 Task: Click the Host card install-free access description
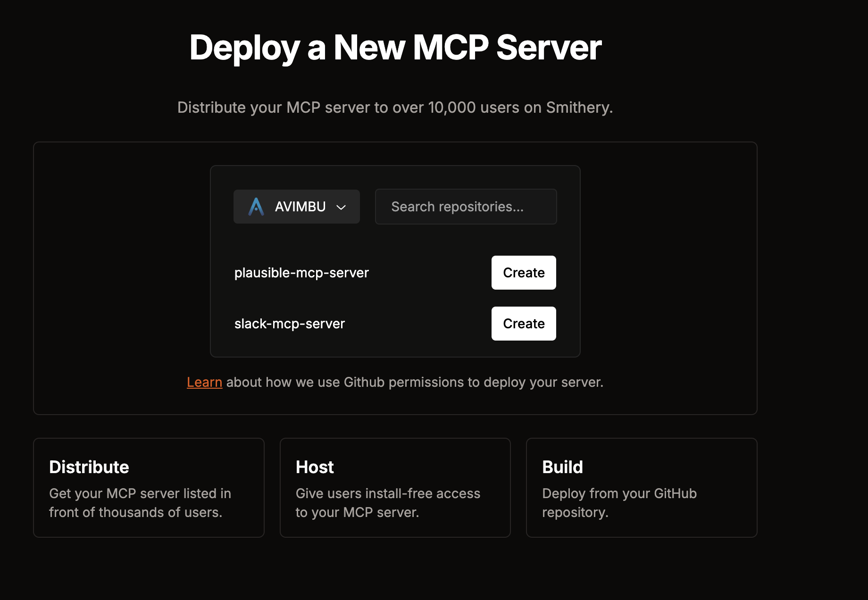(x=388, y=503)
